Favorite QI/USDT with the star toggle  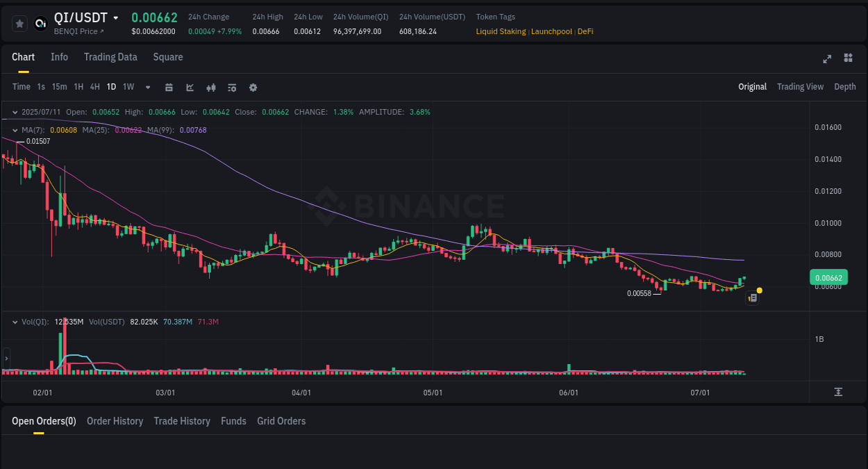[19, 23]
